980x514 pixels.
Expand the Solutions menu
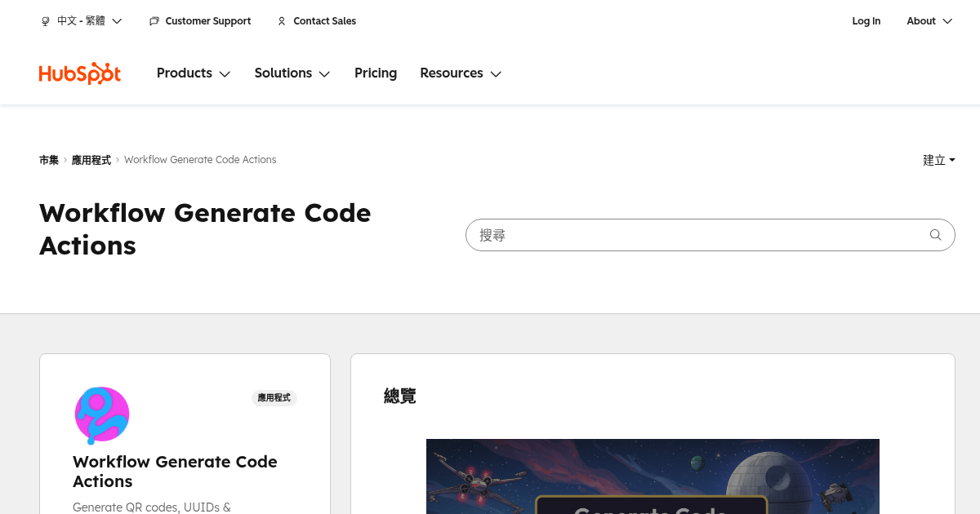click(x=292, y=73)
